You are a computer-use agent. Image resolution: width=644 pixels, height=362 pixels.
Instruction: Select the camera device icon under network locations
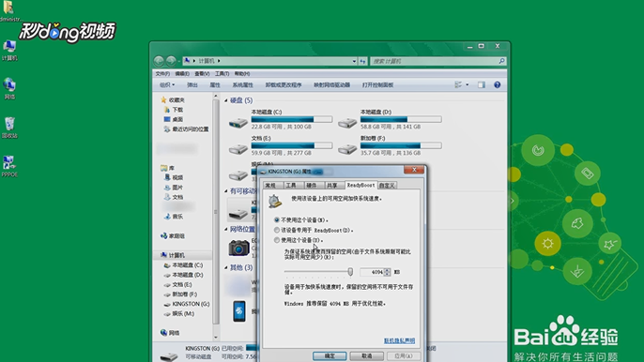pyautogui.click(x=239, y=248)
